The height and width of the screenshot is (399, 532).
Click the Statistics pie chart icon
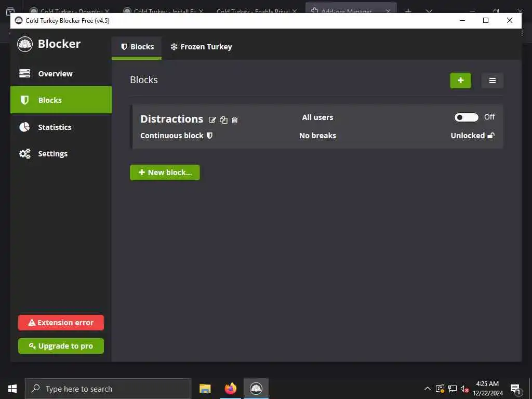(24, 127)
